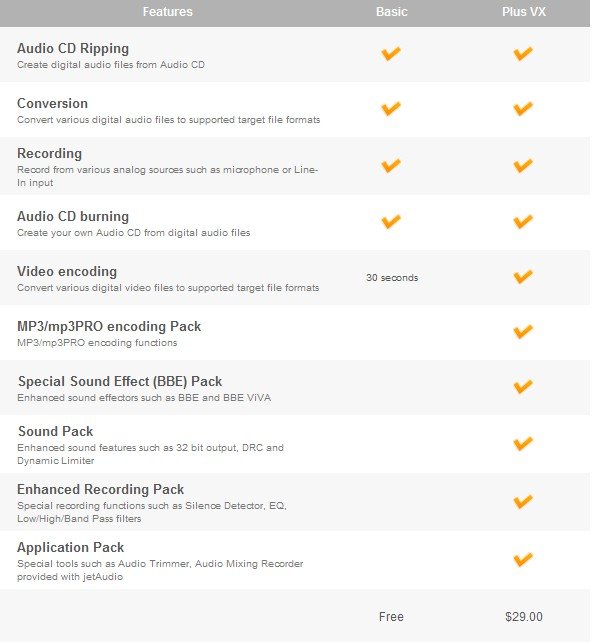Viewport: 595px width, 642px height.
Task: Click the 30 seconds limit text
Action: [392, 278]
